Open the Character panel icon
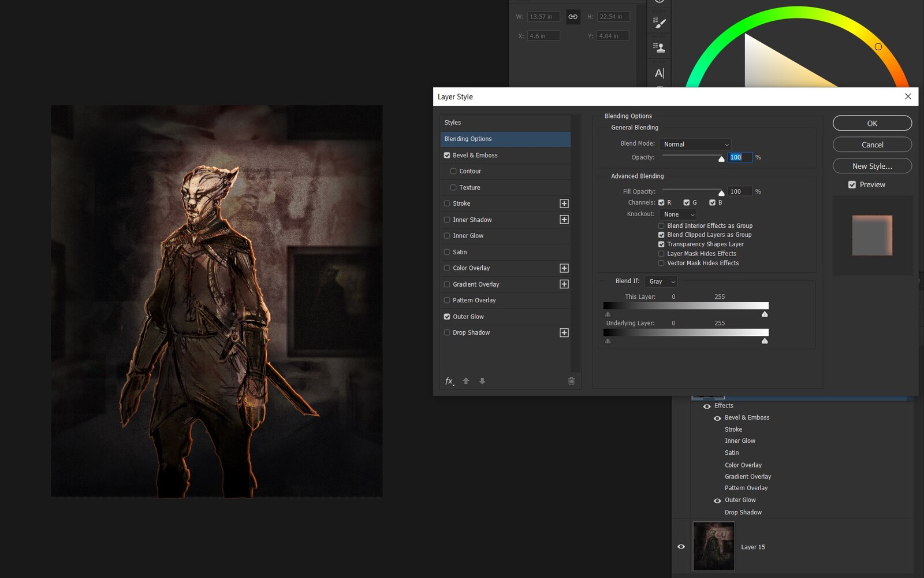Image resolution: width=924 pixels, height=578 pixels. [660, 73]
